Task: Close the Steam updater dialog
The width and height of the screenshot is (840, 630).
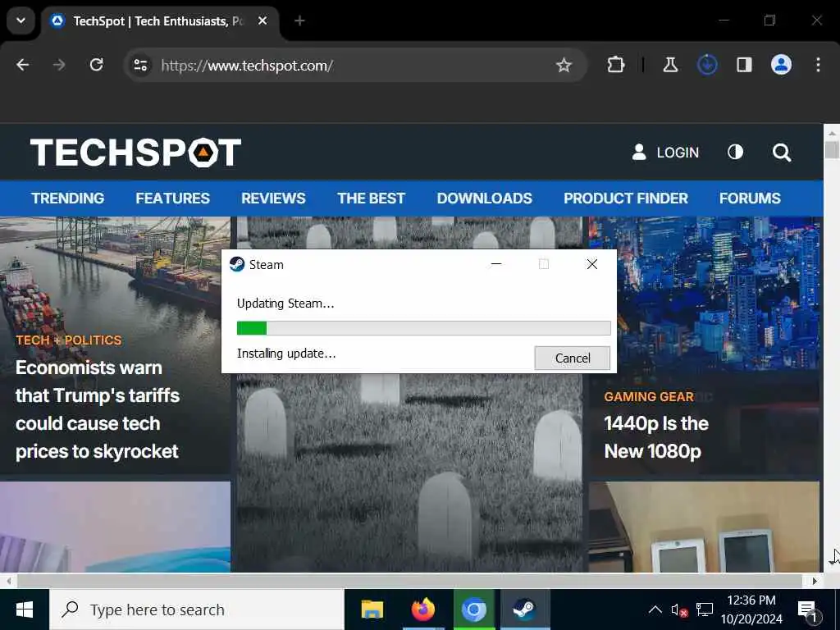Action: [592, 264]
